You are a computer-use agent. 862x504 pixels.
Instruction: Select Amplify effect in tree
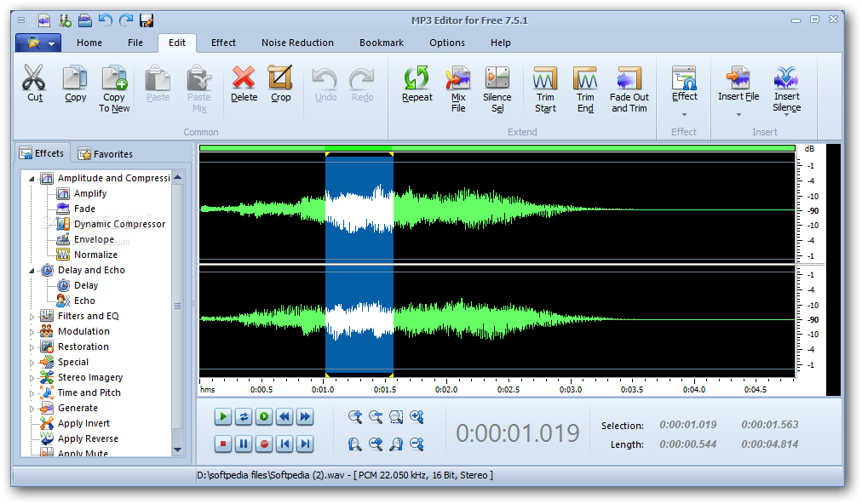tap(90, 193)
